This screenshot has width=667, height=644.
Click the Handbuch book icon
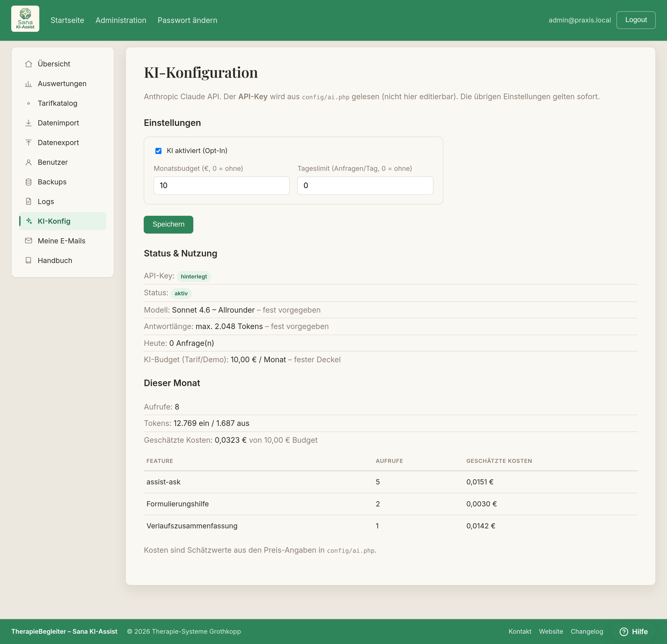click(29, 261)
